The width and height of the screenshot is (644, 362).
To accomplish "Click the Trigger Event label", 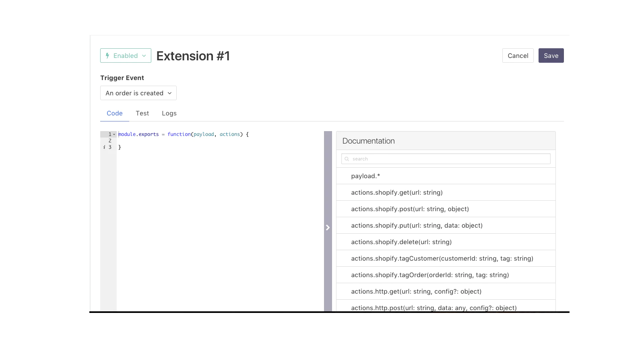I will pos(122,78).
